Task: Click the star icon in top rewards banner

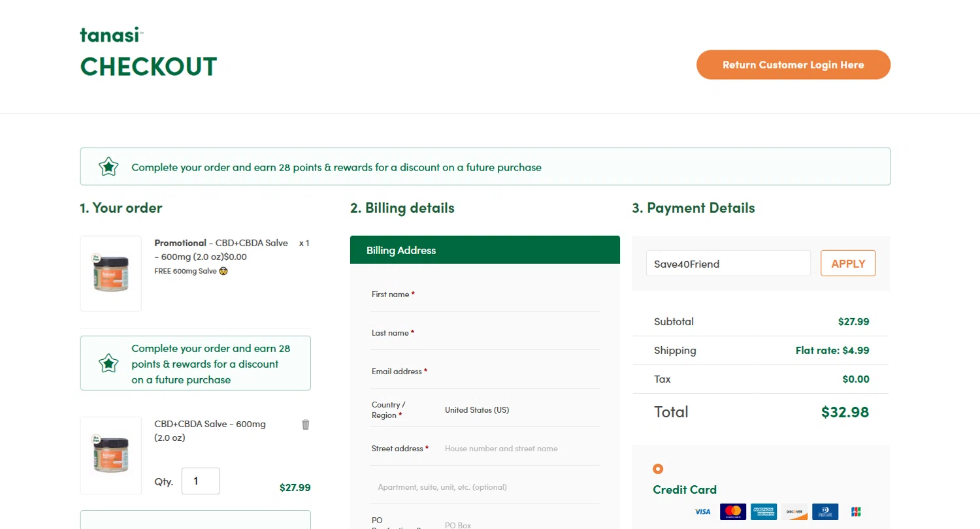Action: (108, 167)
